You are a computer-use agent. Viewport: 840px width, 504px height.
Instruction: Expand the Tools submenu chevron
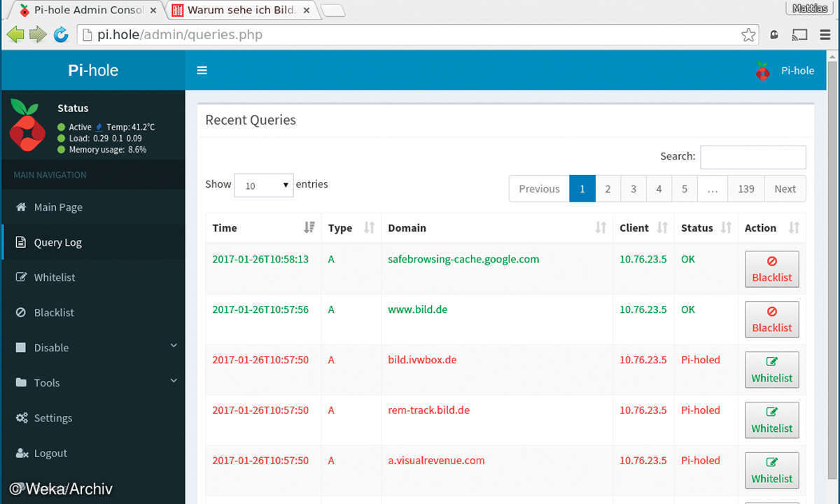click(x=174, y=381)
